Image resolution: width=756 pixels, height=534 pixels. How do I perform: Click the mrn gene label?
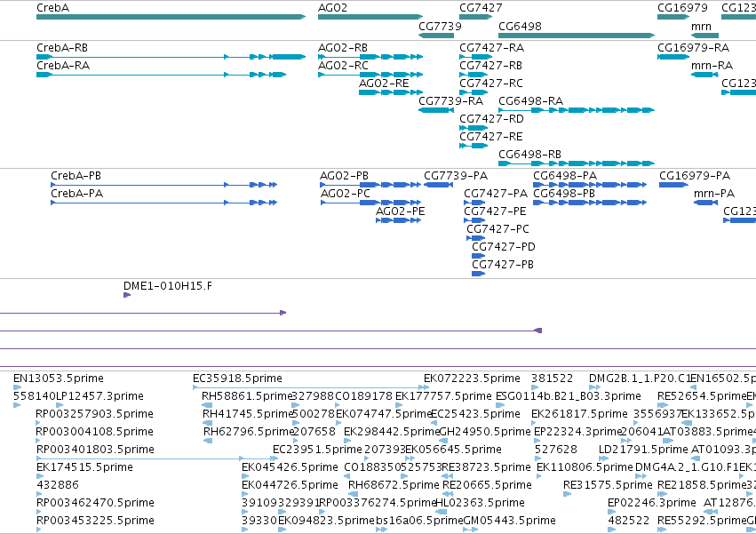point(701,26)
